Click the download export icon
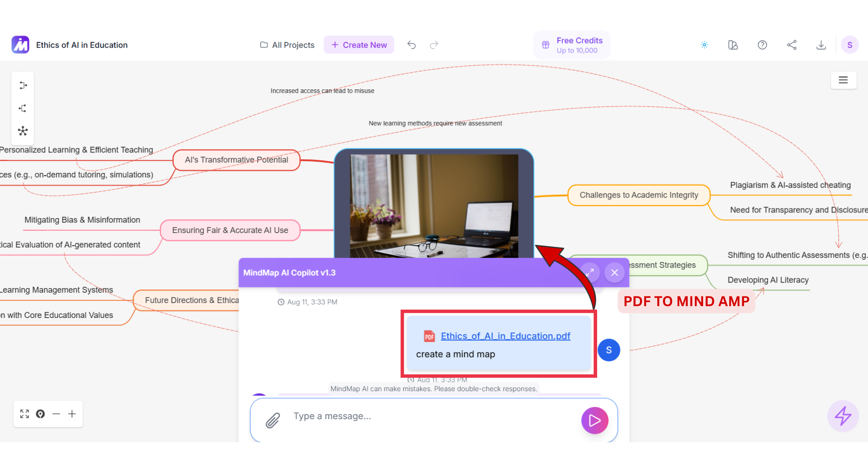Image resolution: width=868 pixels, height=473 pixels. 821,45
